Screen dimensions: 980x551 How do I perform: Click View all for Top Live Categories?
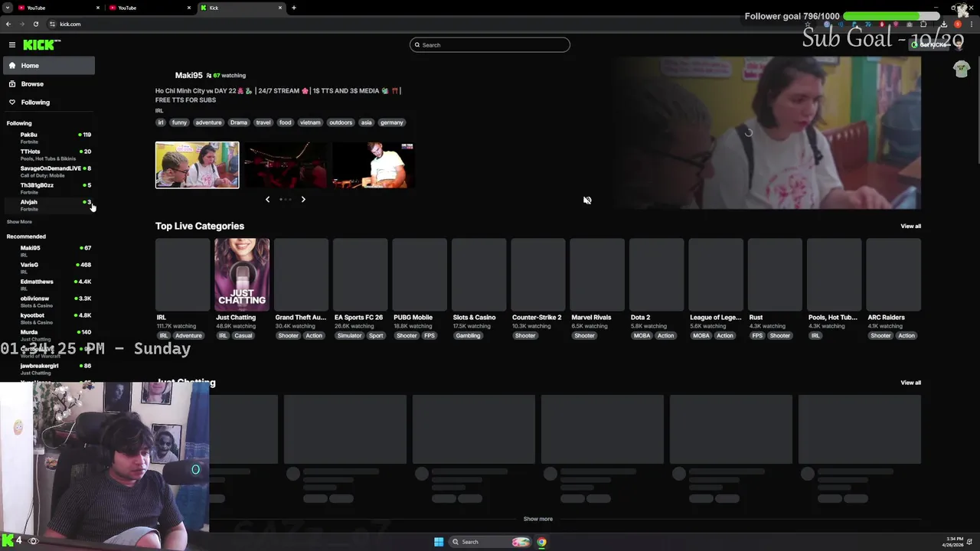point(910,227)
